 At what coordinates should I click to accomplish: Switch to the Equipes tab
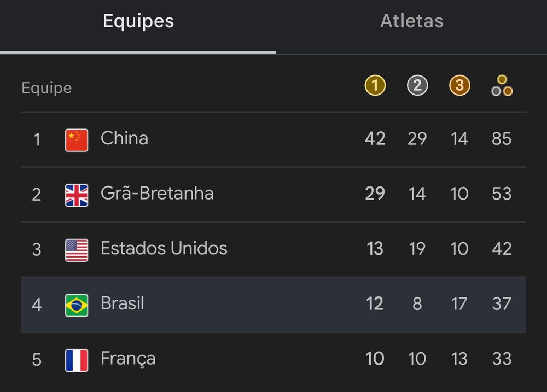[138, 21]
